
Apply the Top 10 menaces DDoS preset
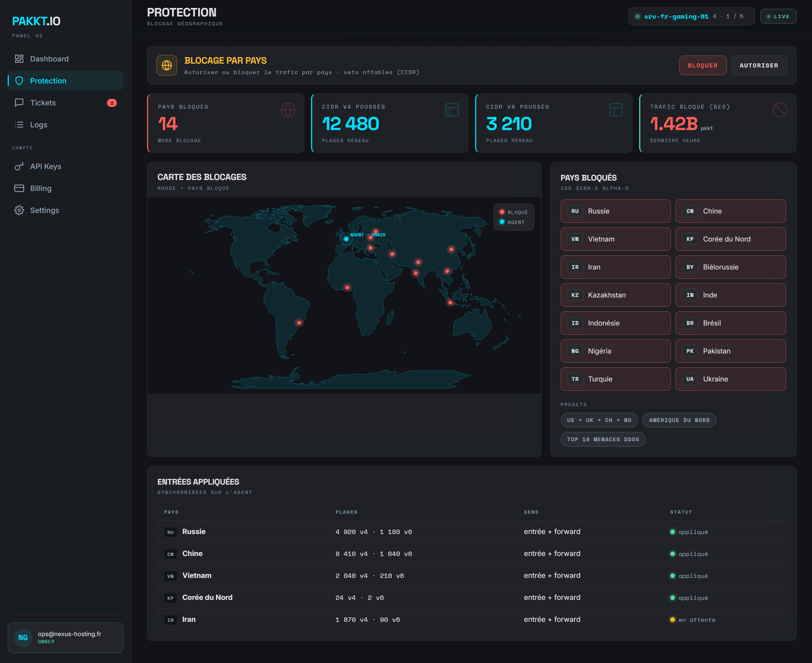[x=603, y=439]
